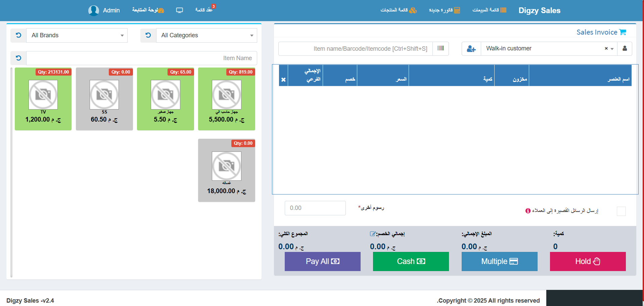Image resolution: width=644 pixels, height=306 pixels.
Task: Click the customer profile icon
Action: (625, 49)
